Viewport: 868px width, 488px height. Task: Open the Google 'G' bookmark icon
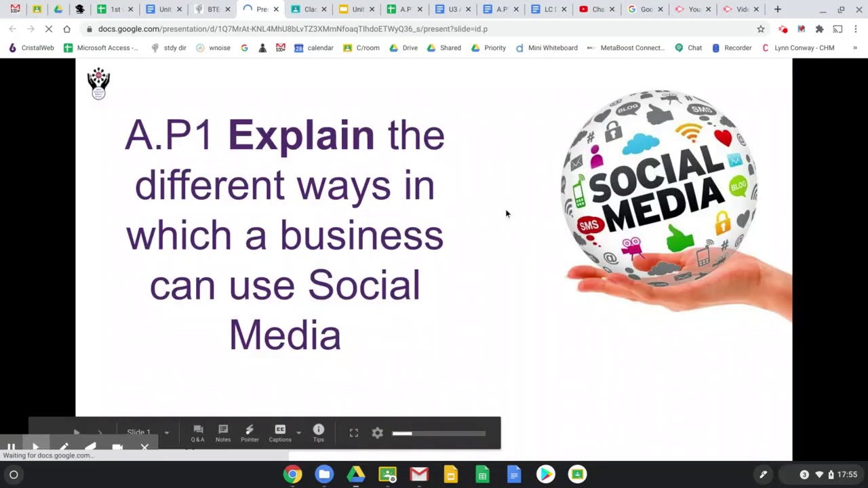click(244, 48)
